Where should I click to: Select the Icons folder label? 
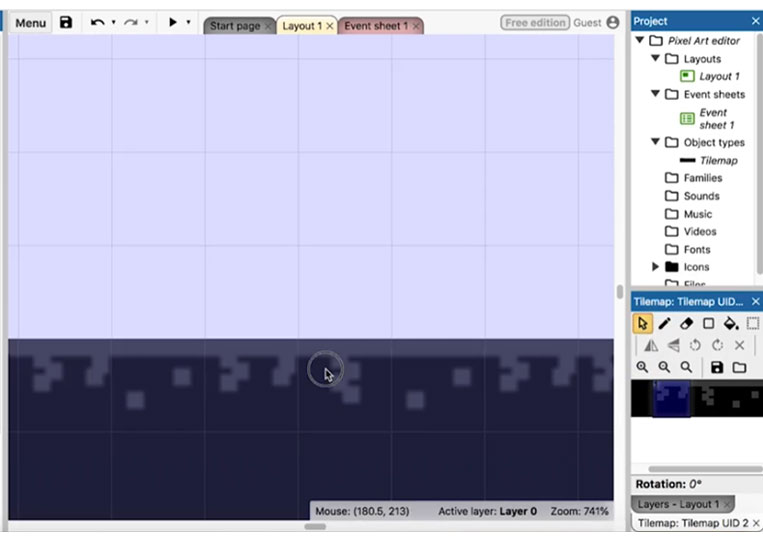(696, 267)
